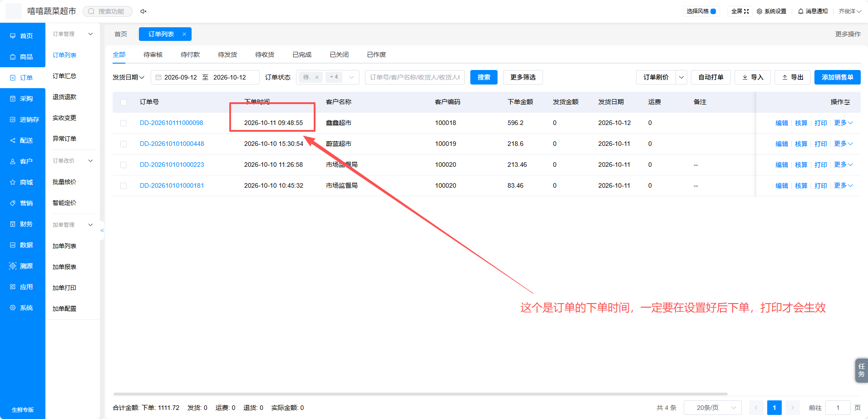The image size is (868, 419).
Task: Collapse the 加单管理 menu group
Action: 90,225
